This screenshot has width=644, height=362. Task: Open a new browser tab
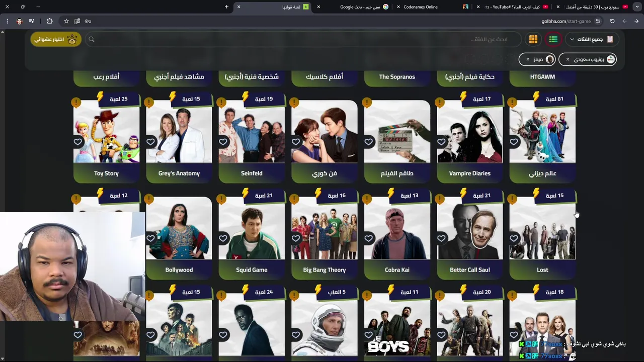point(226,7)
